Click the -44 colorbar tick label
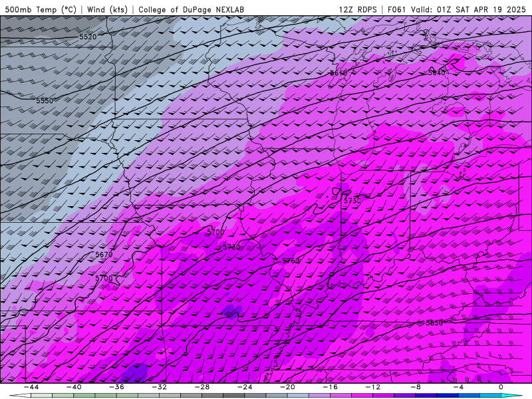Viewport: 532px width, 399px height. point(31,387)
